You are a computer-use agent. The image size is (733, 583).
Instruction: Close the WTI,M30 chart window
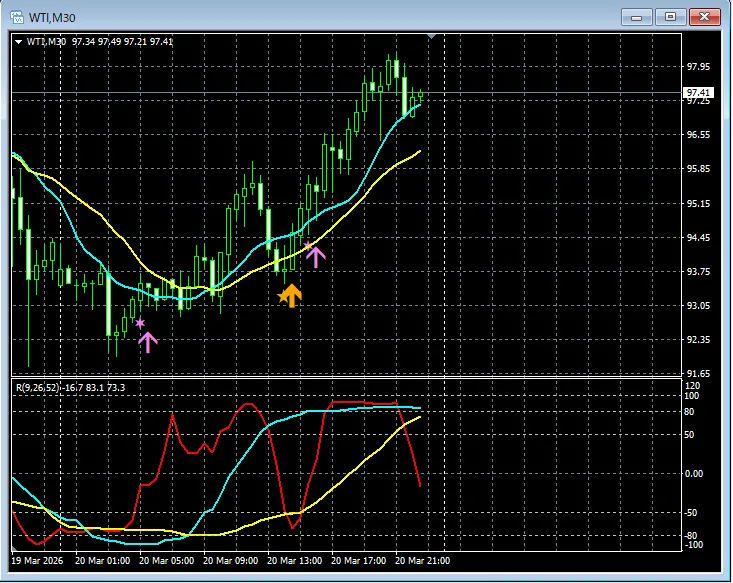[704, 17]
